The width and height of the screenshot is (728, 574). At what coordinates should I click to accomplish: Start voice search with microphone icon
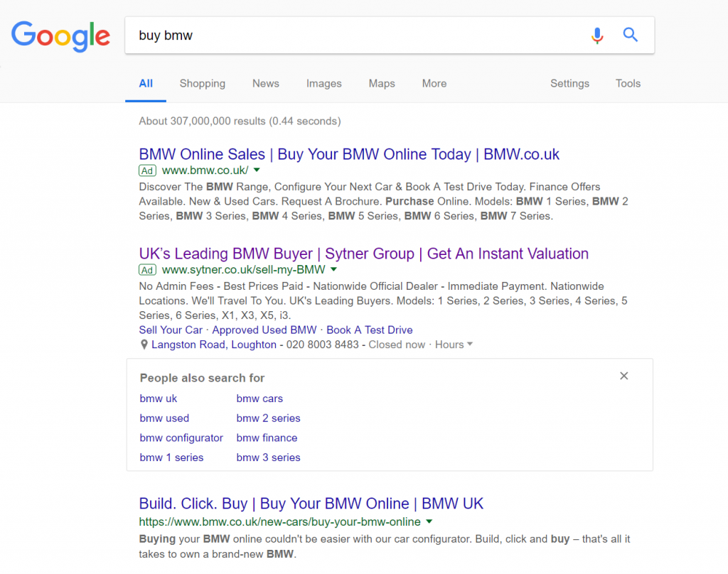point(597,36)
